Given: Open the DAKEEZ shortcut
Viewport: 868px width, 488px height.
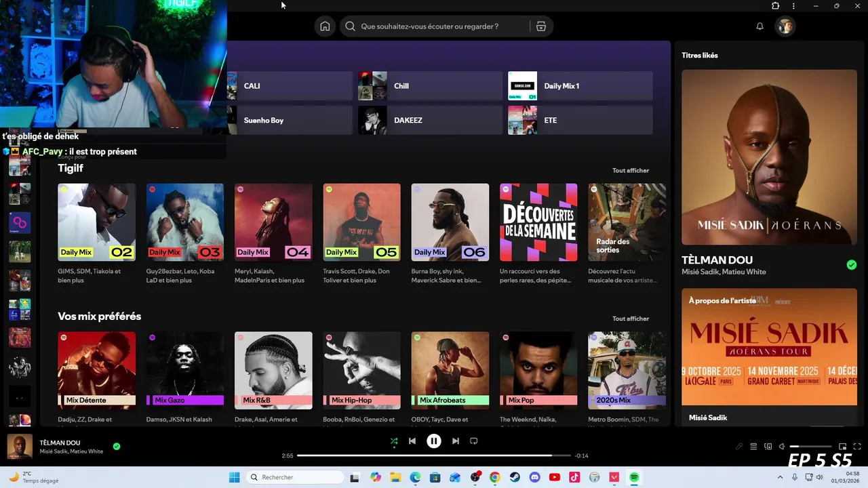Looking at the screenshot, I should pyautogui.click(x=430, y=120).
